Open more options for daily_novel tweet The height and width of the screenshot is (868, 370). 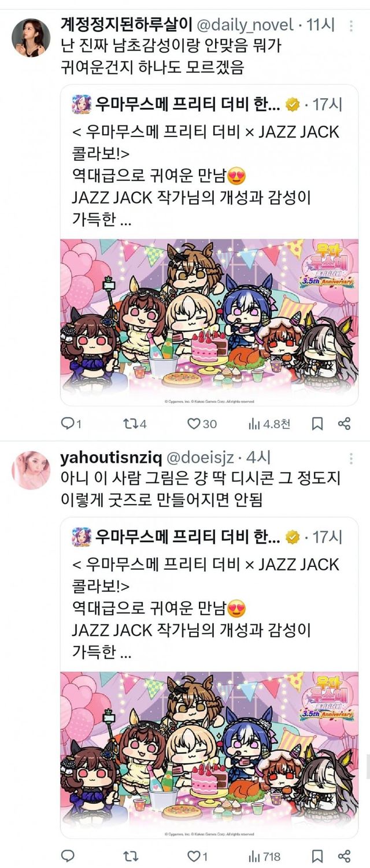(351, 25)
